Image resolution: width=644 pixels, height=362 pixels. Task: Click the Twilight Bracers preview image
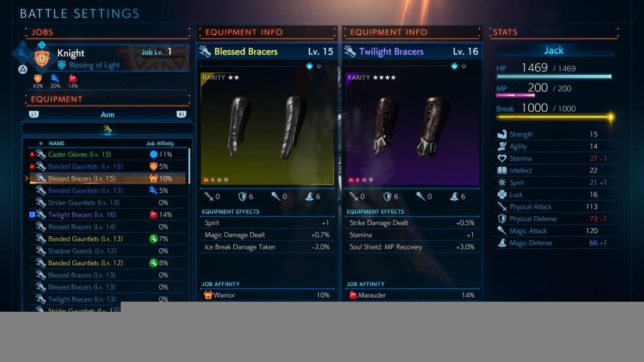(x=412, y=128)
